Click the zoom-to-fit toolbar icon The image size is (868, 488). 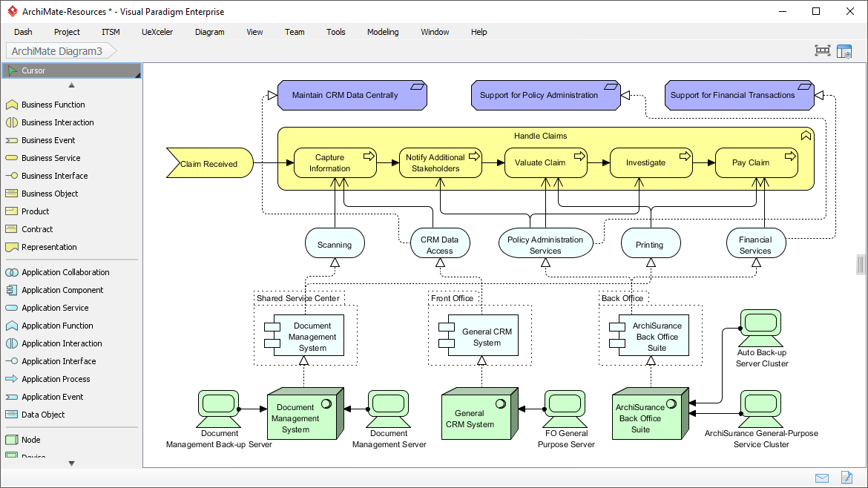tap(822, 50)
